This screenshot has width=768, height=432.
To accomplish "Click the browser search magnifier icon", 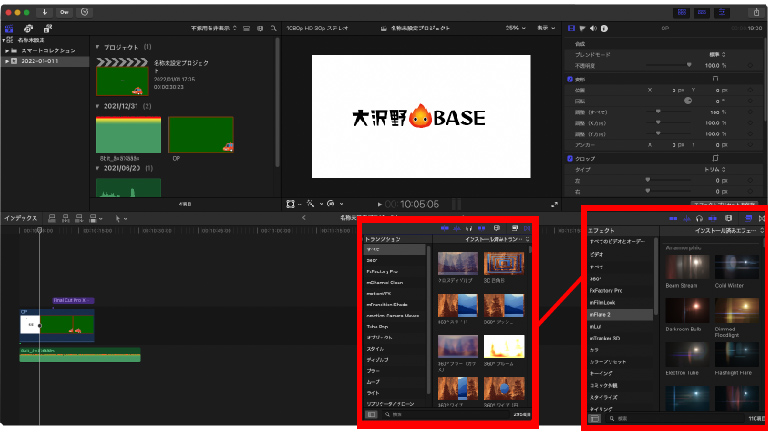I will [x=273, y=28].
